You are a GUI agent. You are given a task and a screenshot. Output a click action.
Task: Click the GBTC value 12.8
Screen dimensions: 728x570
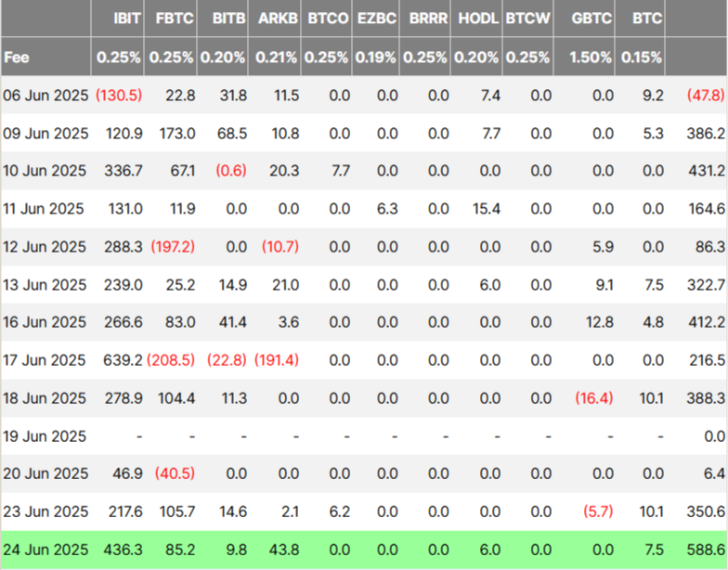point(600,322)
